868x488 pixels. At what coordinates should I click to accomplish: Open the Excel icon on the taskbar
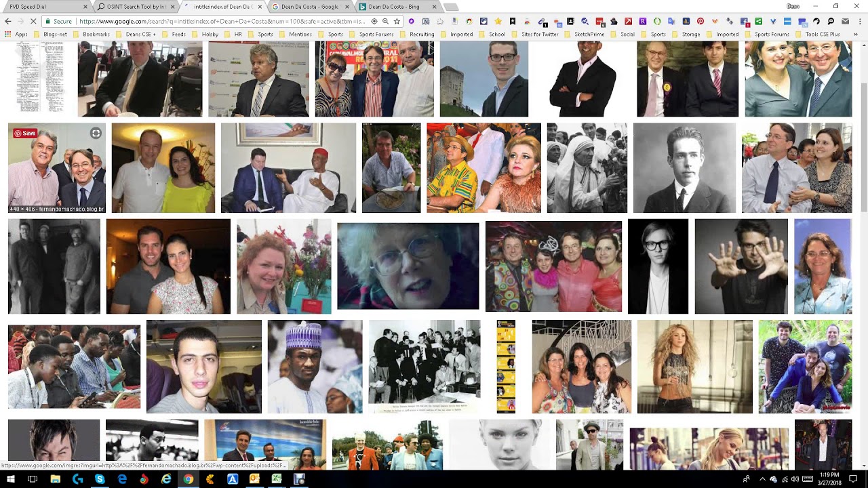pyautogui.click(x=277, y=479)
